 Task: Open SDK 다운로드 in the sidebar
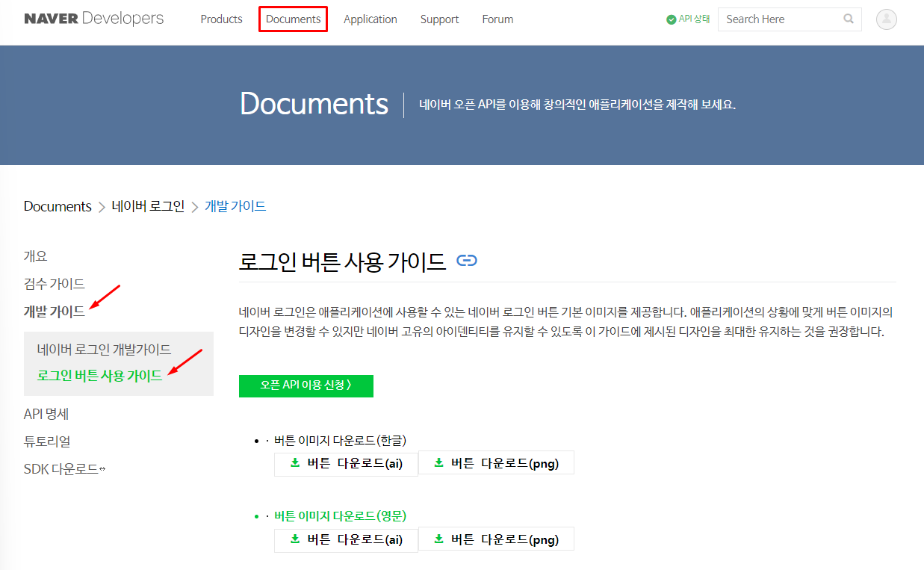61,469
